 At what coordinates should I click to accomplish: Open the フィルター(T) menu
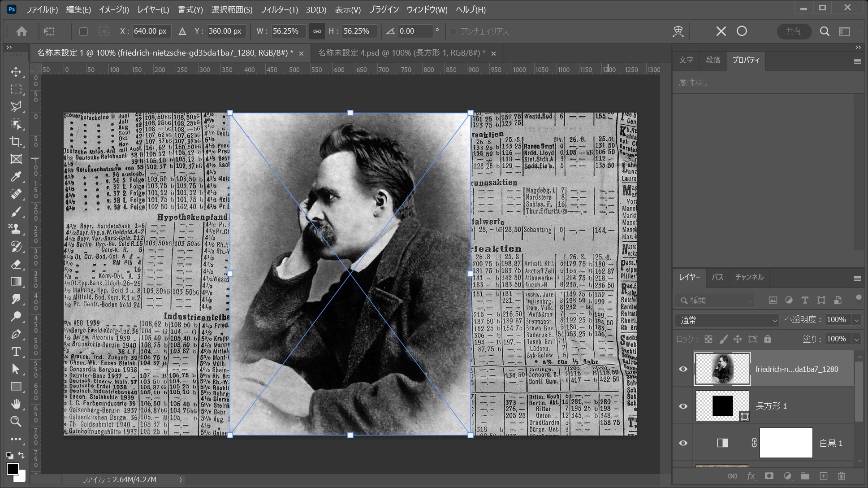279,9
